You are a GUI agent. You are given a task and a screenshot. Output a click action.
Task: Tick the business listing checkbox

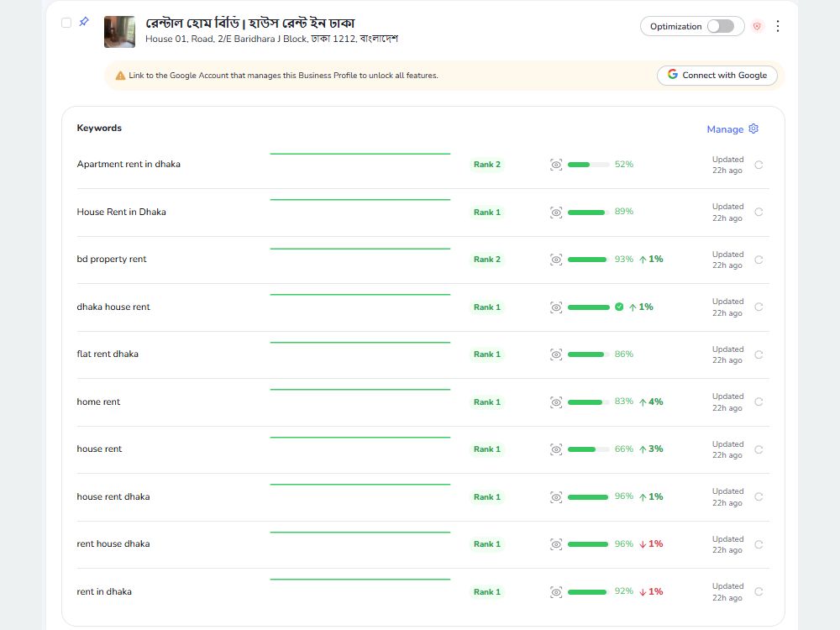(x=66, y=23)
